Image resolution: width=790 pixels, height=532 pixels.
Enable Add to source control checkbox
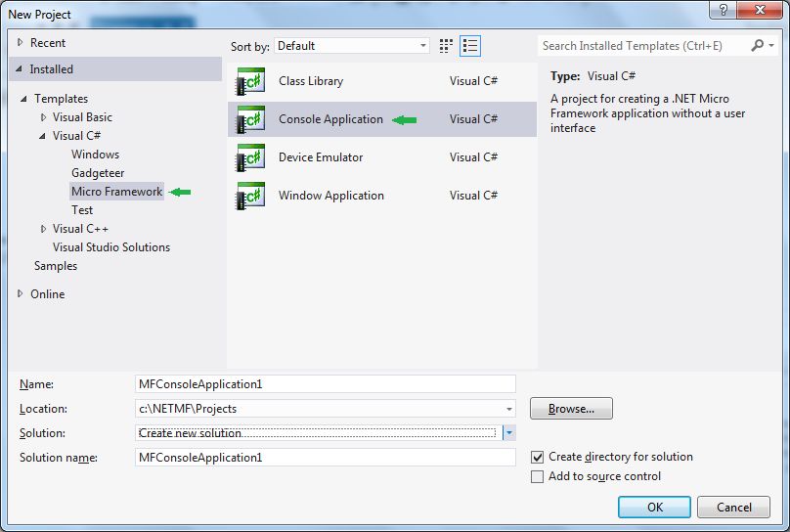coord(537,476)
